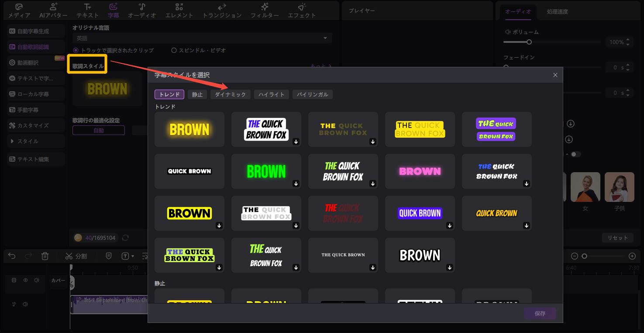Select the green glowing BROWN style thumbnail
644x333 pixels.
[266, 171]
